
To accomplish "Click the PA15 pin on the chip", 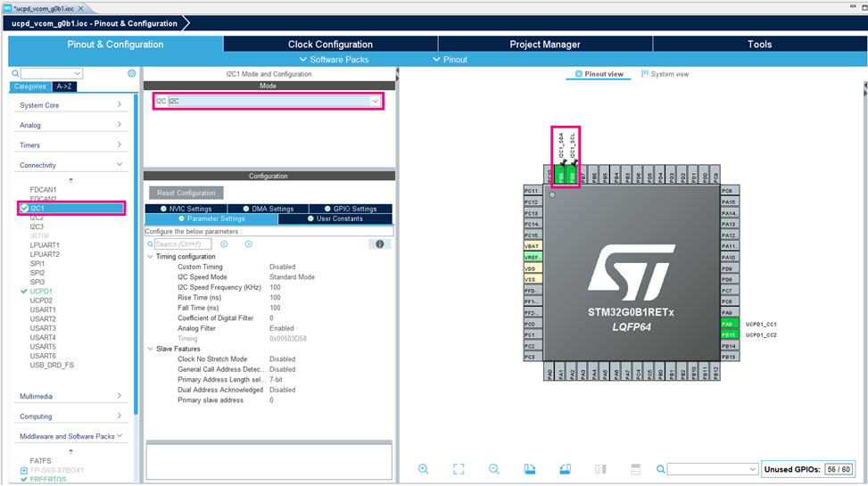I will click(x=730, y=202).
